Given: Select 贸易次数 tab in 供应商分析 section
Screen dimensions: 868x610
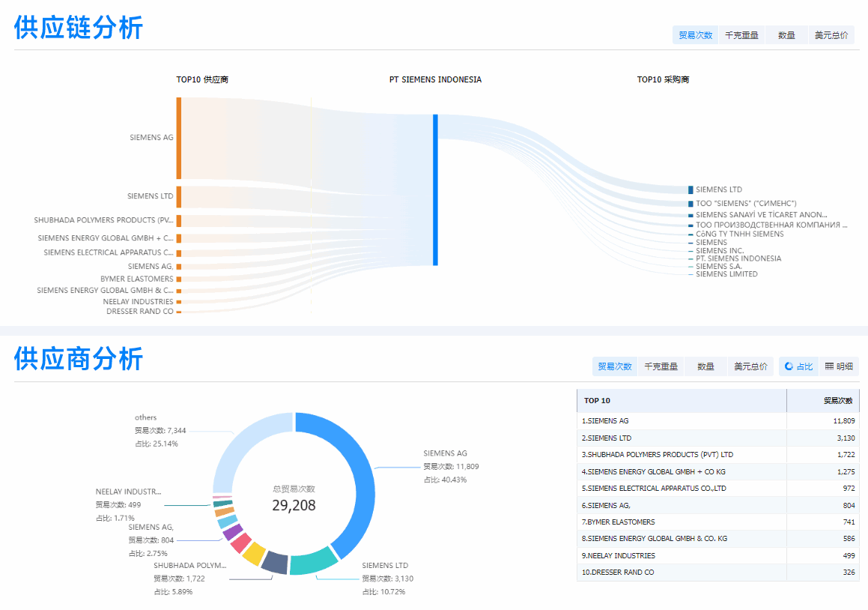Looking at the screenshot, I should (615, 366).
